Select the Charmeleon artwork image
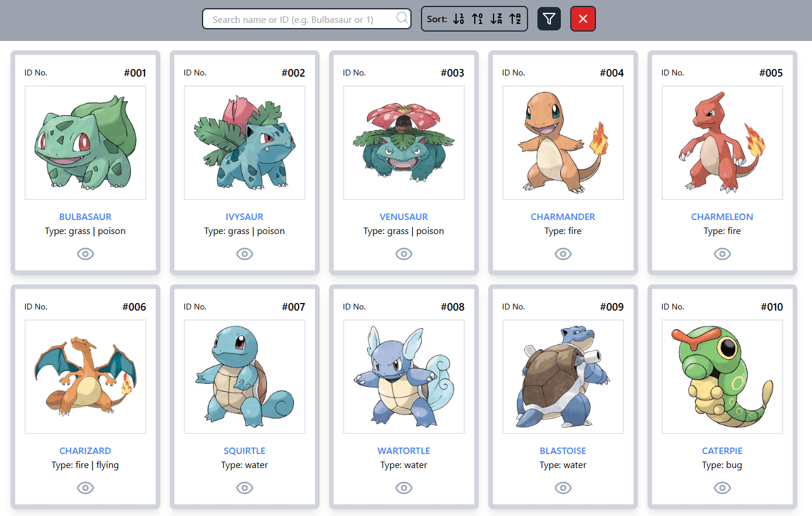The image size is (812, 516). pos(722,143)
